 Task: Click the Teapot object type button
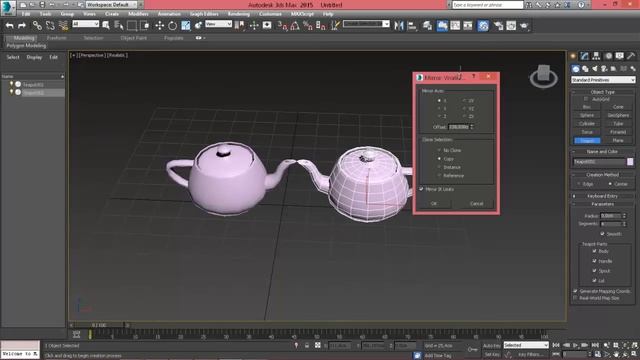tap(587, 140)
